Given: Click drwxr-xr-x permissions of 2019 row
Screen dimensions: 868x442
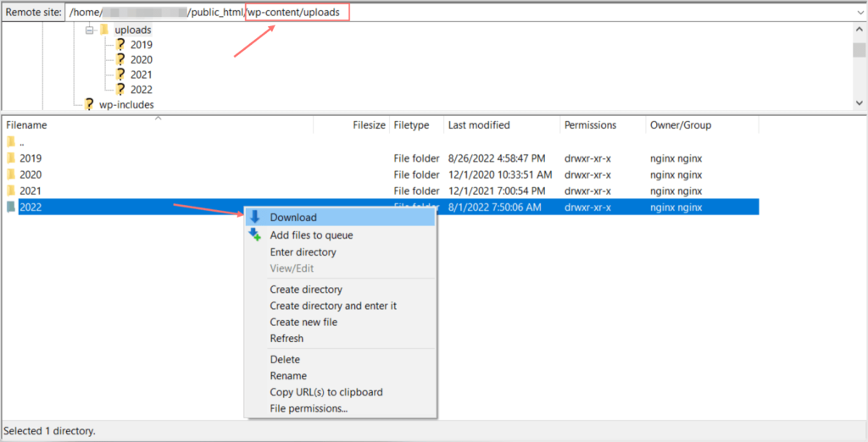Looking at the screenshot, I should click(587, 159).
